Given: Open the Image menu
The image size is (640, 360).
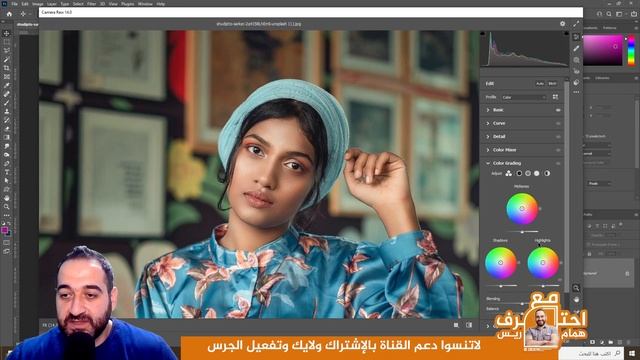Looking at the screenshot, I should click(x=38, y=4).
